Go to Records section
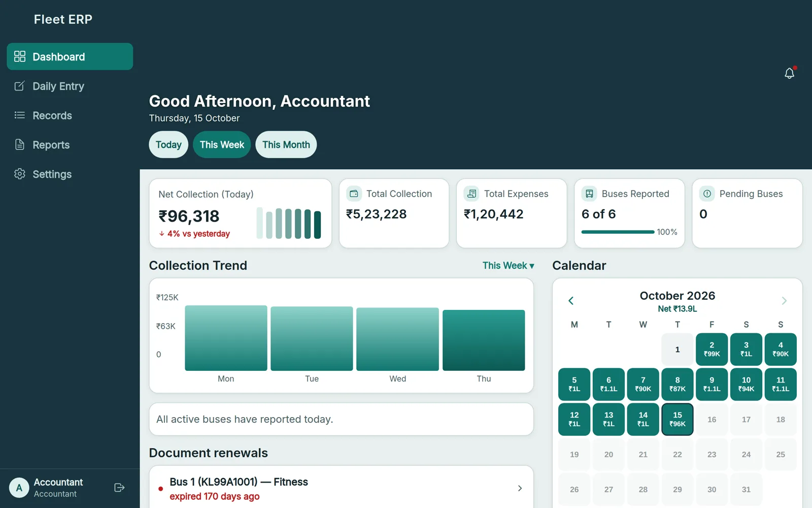Screen dimensions: 812x508 pos(70,115)
